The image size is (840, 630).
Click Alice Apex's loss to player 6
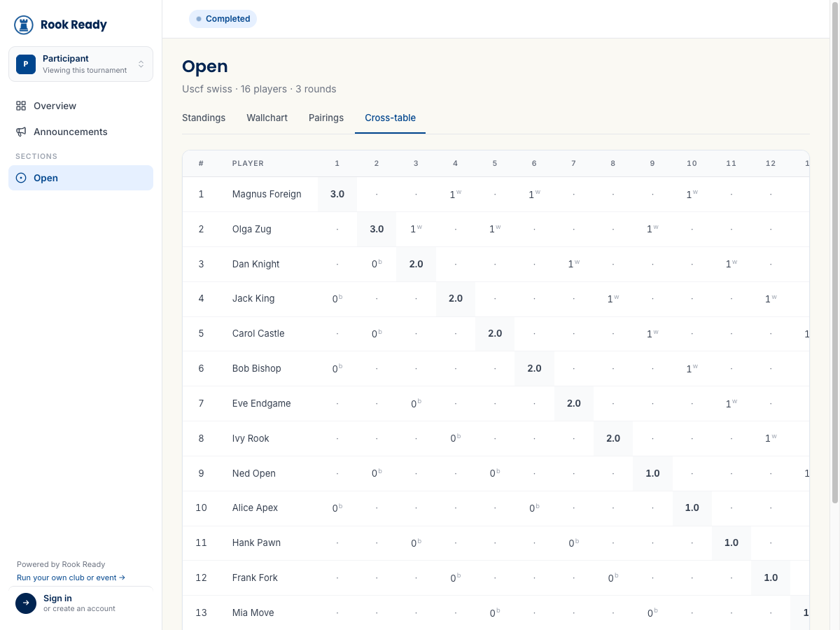pyautogui.click(x=534, y=507)
